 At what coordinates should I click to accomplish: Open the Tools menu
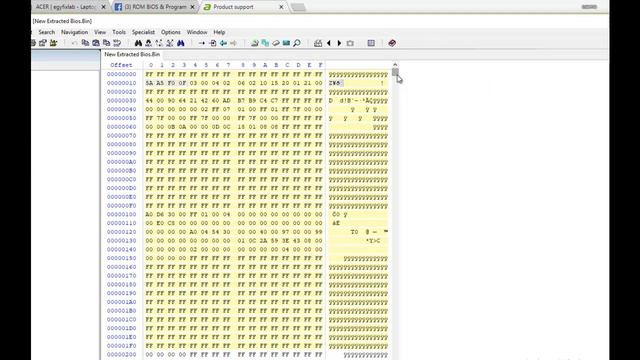click(119, 32)
